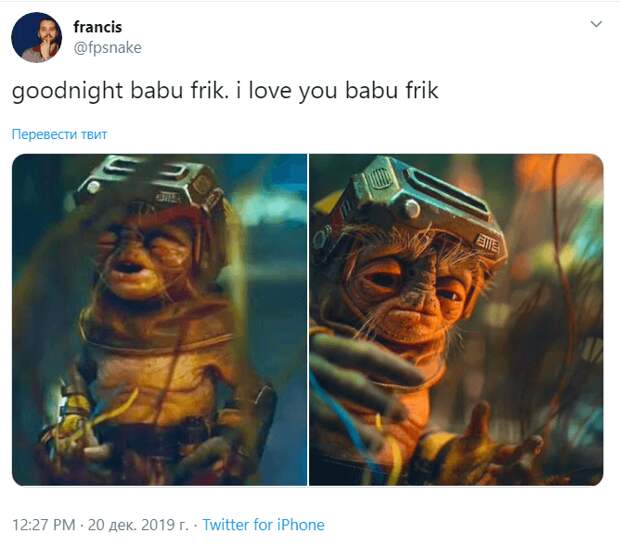Open the francis display name profile

pyautogui.click(x=97, y=27)
